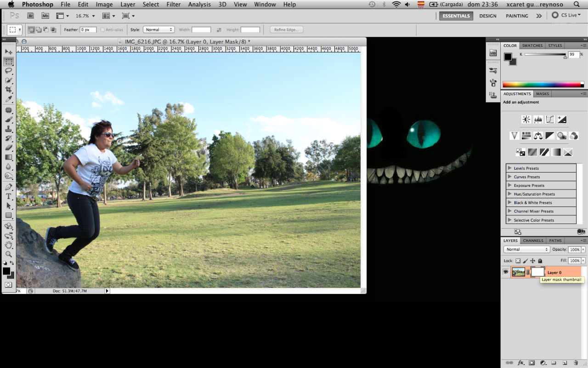Switch to the Masks tab
588x368 pixels.
tap(543, 94)
